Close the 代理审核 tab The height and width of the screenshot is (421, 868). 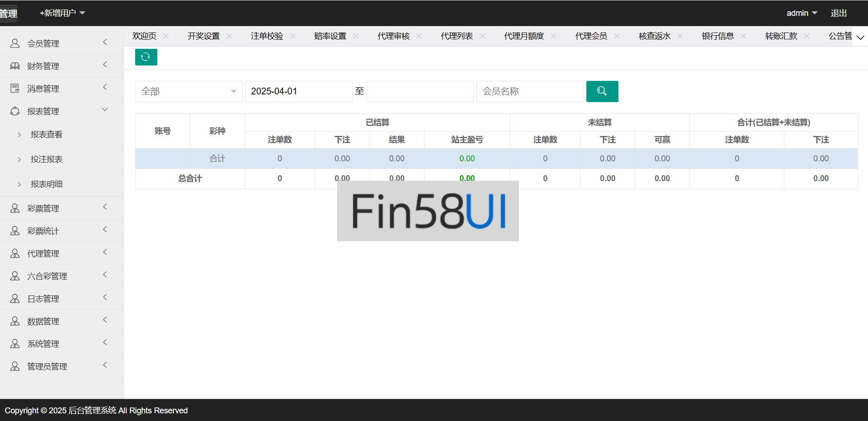(419, 36)
